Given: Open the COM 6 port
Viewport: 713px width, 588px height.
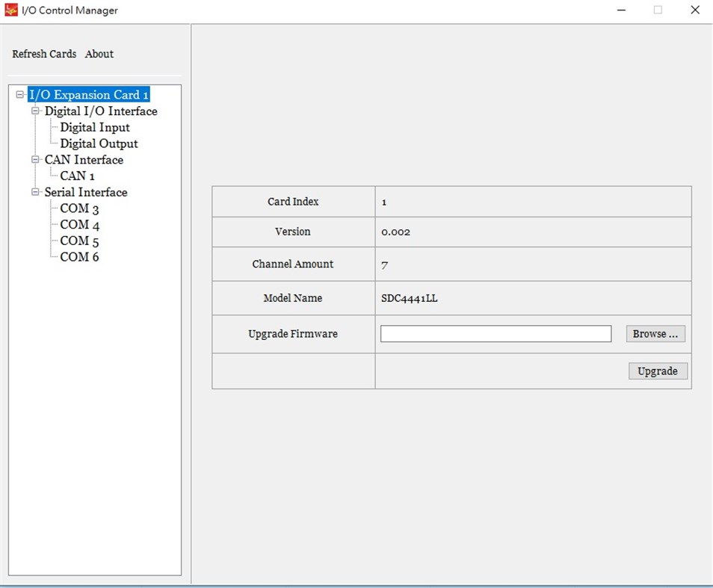Looking at the screenshot, I should [x=79, y=257].
